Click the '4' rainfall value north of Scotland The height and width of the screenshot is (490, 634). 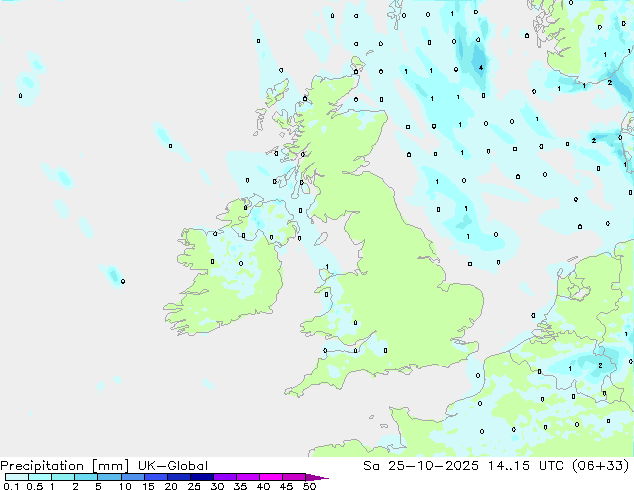pyautogui.click(x=482, y=68)
